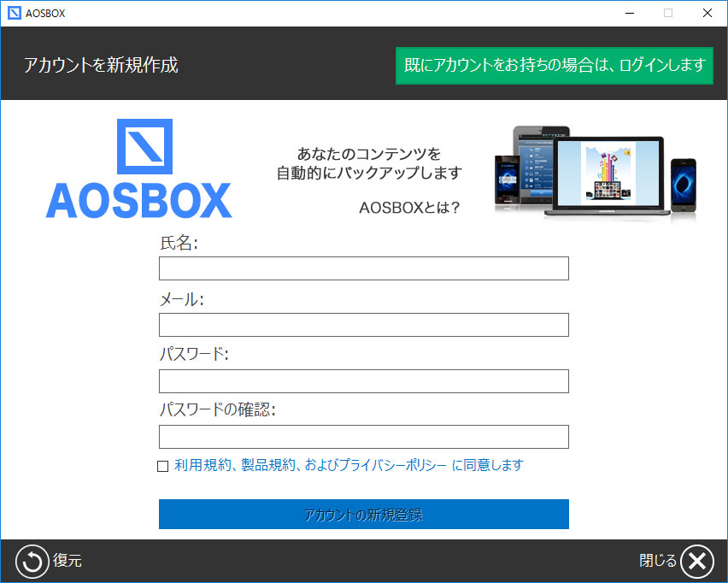Screen dimensions: 728x583
Task: Open the 利用規約、製品規約、およびプライバシーポリシー link
Action: click(311, 465)
